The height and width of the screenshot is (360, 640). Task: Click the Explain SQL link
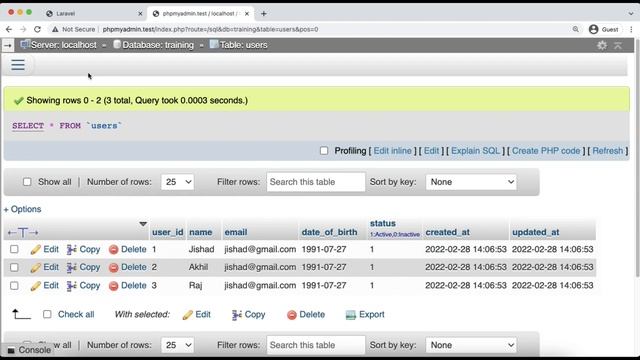(x=475, y=151)
